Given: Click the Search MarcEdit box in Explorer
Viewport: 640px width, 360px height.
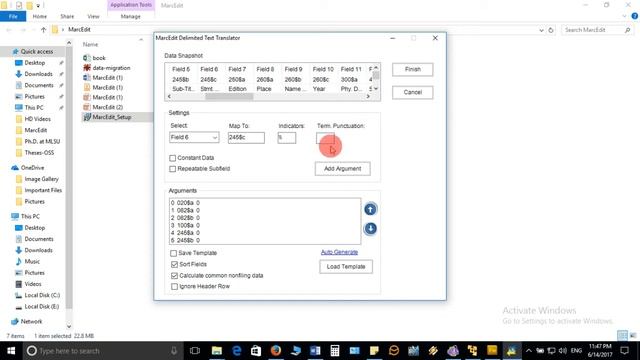Looking at the screenshot, I should coord(598,30).
